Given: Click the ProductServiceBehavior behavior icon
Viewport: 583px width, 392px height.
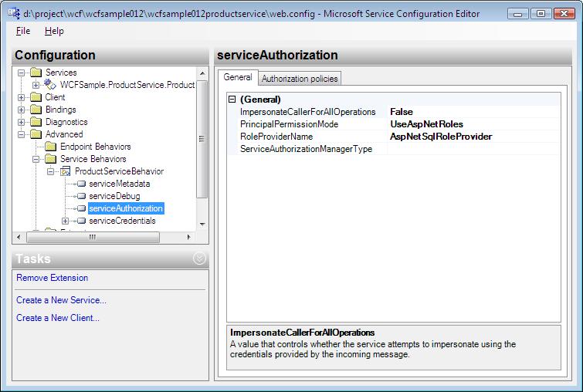Looking at the screenshot, I should click(x=66, y=171).
